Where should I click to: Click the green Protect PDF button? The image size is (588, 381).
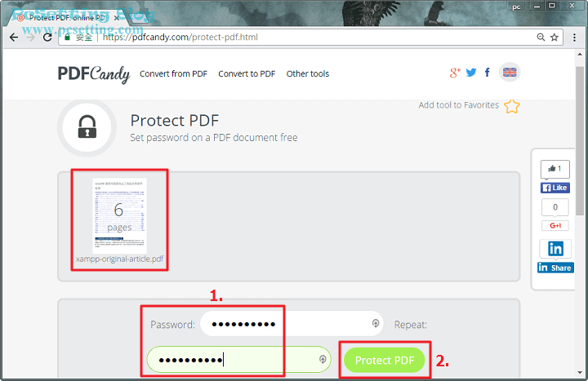coord(385,360)
